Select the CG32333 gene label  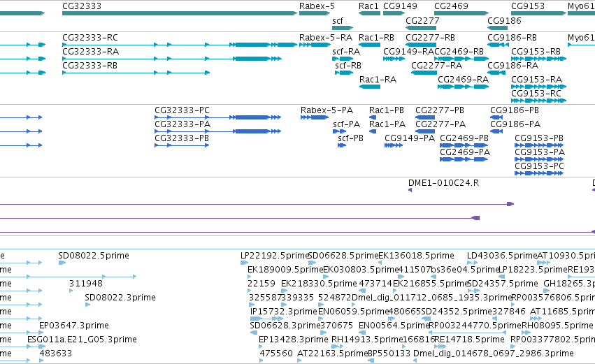click(82, 6)
